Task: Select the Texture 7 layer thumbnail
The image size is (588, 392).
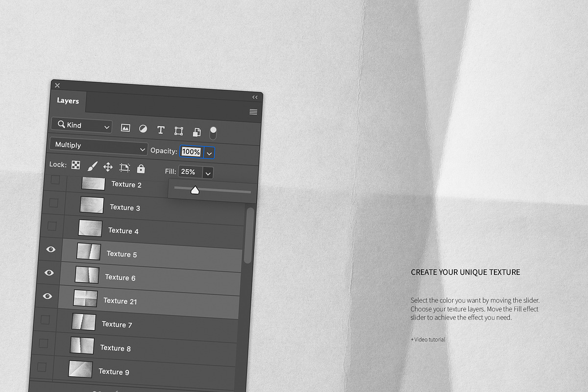Action: click(x=84, y=322)
